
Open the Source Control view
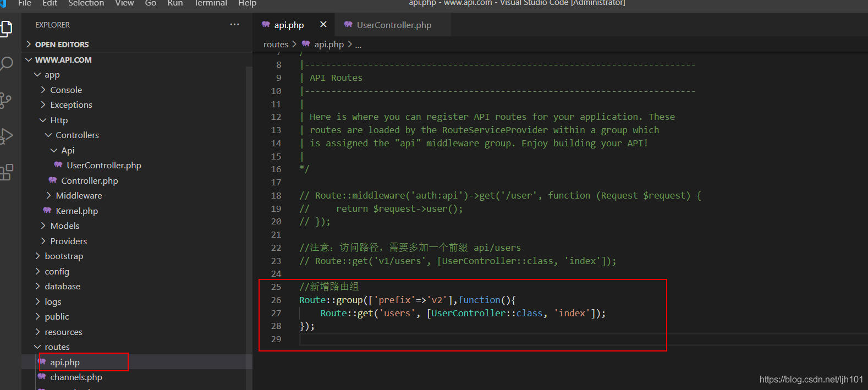pos(6,100)
